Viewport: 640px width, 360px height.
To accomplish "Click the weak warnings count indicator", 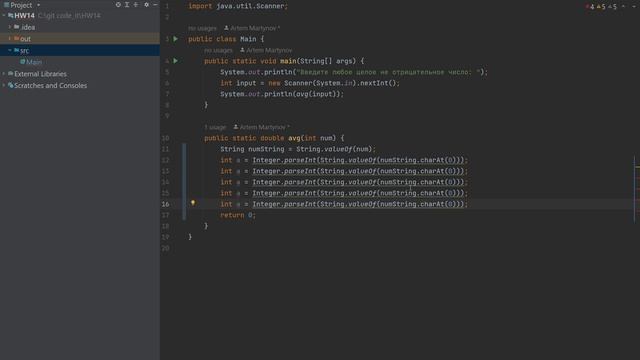I will (x=612, y=7).
